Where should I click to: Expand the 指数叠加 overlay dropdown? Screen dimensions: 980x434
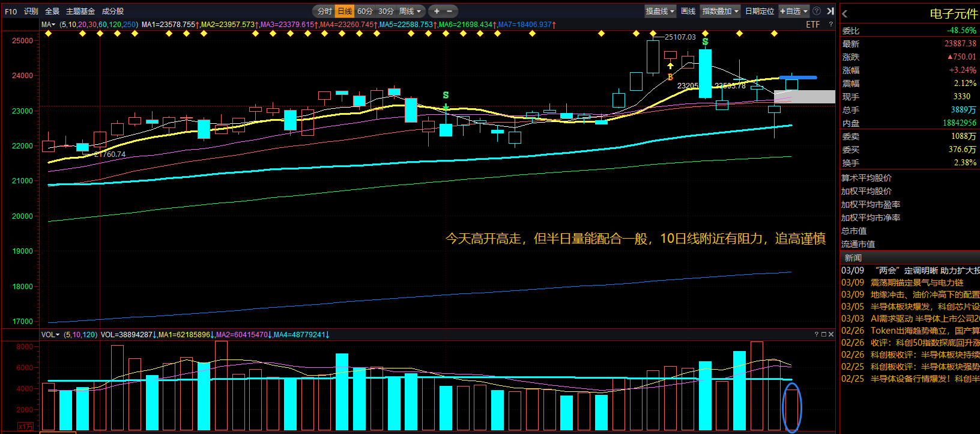click(x=720, y=11)
